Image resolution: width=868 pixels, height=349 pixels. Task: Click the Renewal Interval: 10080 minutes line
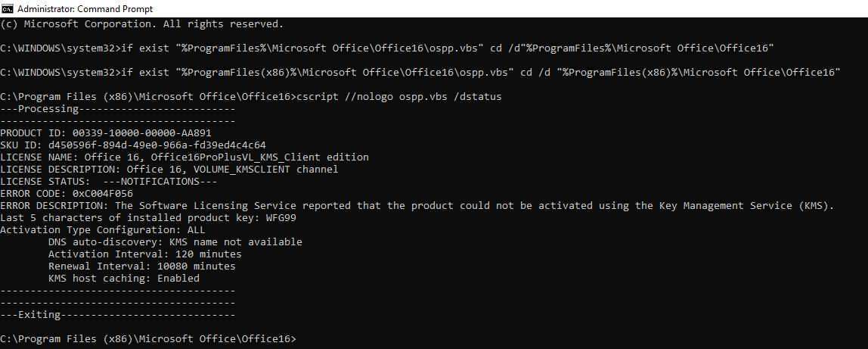[141, 266]
